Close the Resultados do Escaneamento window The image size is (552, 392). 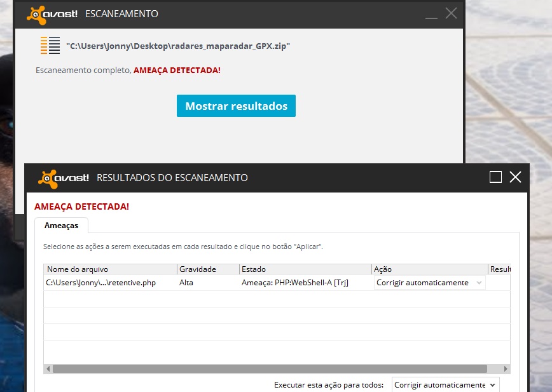click(515, 177)
